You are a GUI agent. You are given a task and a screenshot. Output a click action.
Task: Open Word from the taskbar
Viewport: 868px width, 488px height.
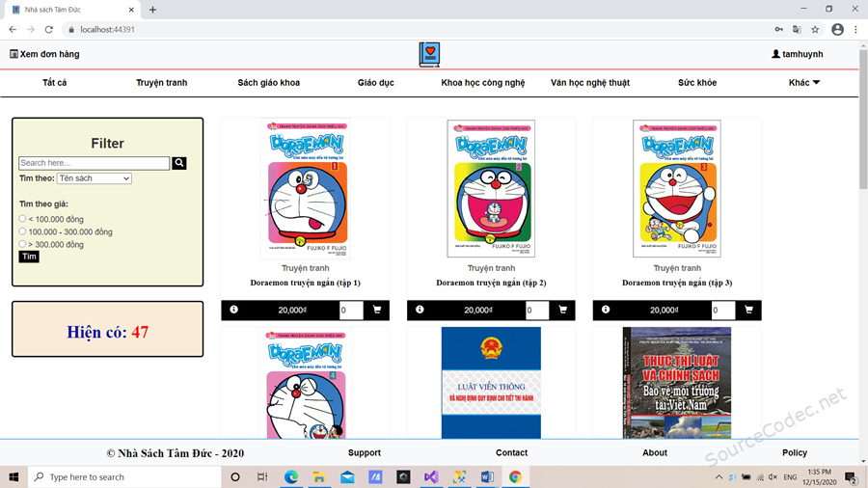pos(487,477)
